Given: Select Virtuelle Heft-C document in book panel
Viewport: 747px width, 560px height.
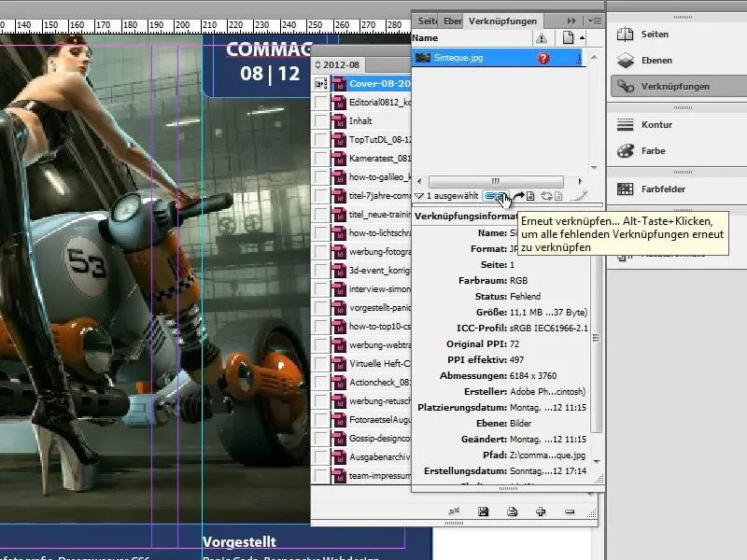Looking at the screenshot, I should (371, 364).
